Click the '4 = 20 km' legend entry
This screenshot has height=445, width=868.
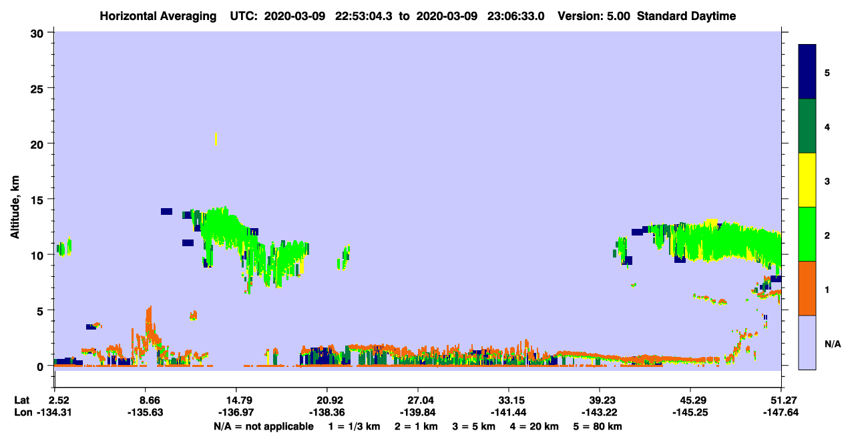tap(533, 426)
